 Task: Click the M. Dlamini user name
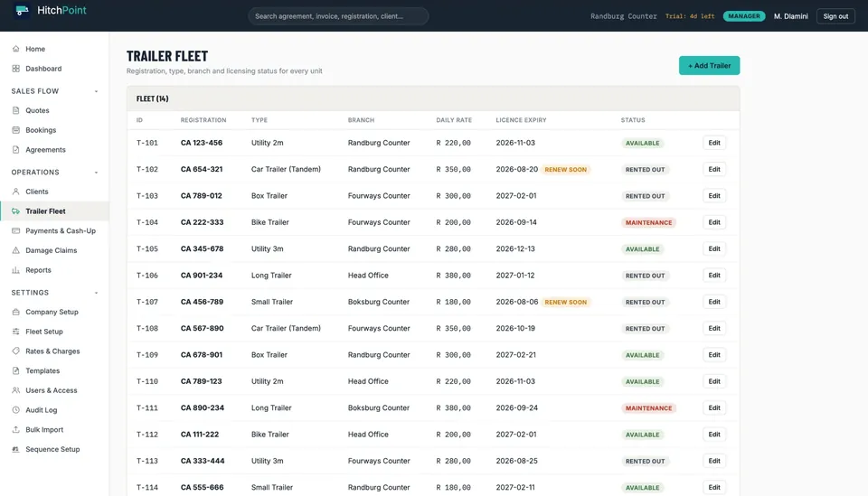[x=790, y=16]
